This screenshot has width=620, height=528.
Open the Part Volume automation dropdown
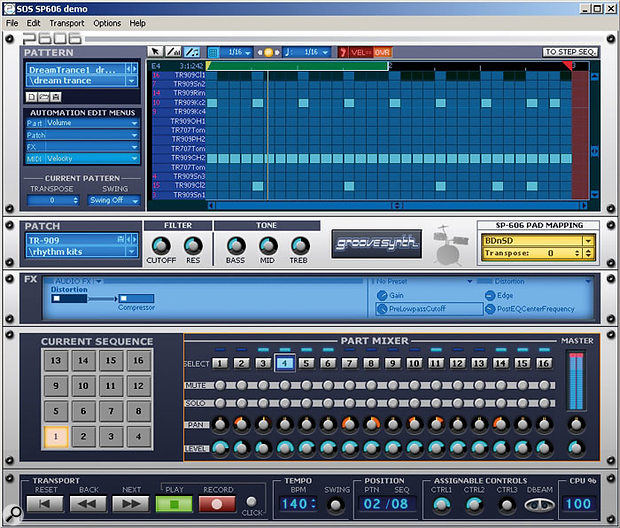coord(134,123)
